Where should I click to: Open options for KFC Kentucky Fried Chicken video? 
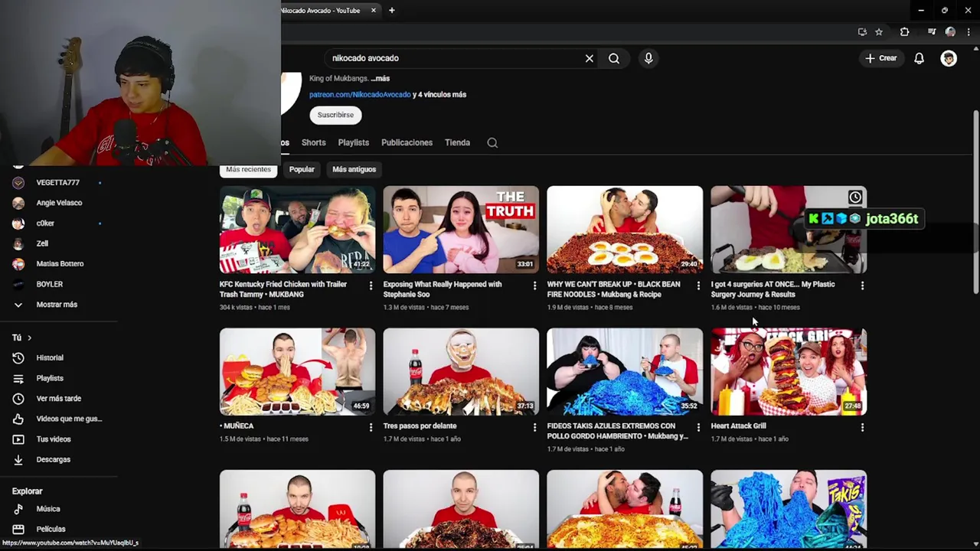[371, 285]
